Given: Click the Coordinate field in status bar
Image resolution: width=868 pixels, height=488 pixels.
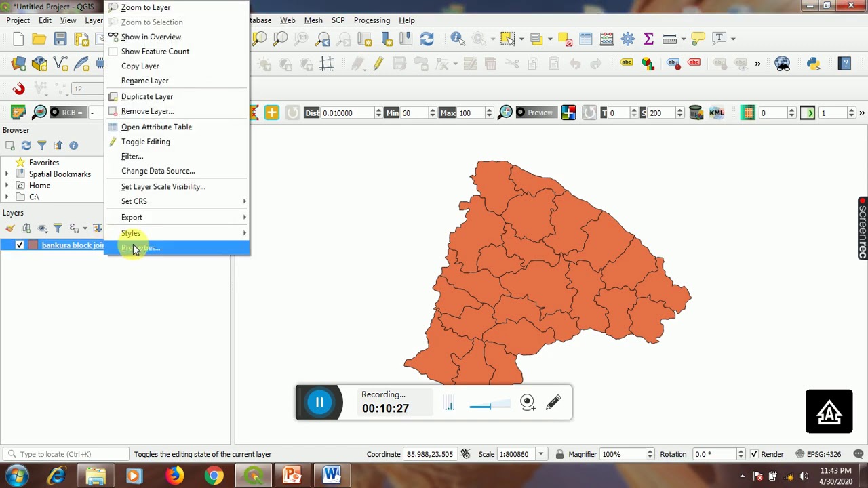Looking at the screenshot, I should click(429, 454).
